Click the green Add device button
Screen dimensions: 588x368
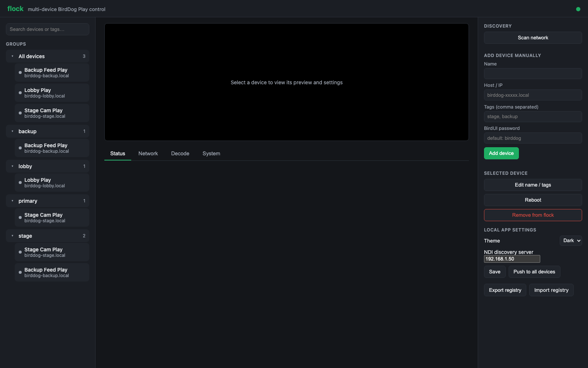click(x=501, y=153)
